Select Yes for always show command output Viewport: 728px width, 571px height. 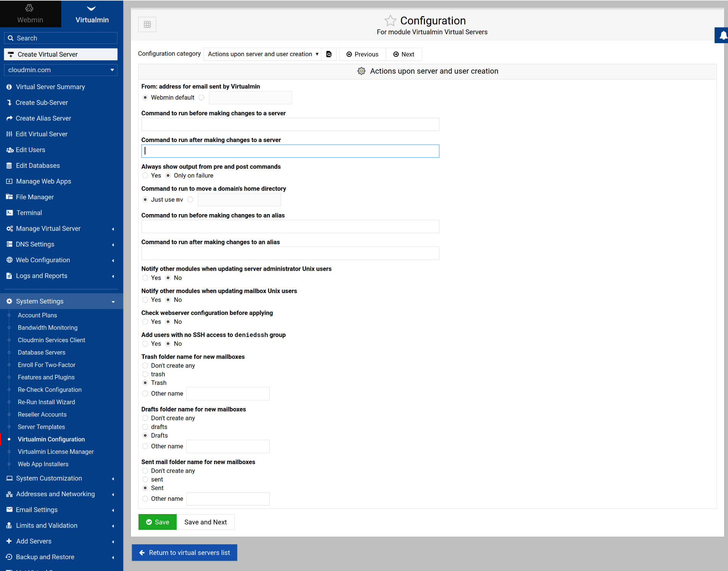pos(145,176)
